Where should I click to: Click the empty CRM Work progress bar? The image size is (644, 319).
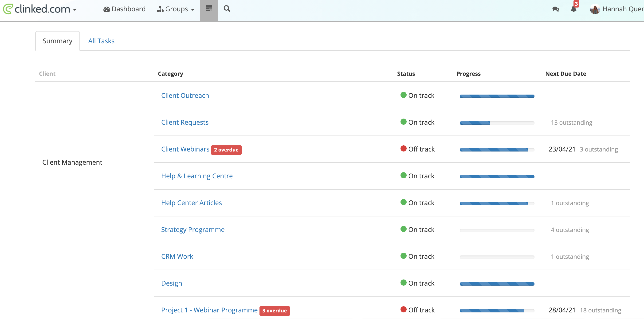[x=497, y=257]
